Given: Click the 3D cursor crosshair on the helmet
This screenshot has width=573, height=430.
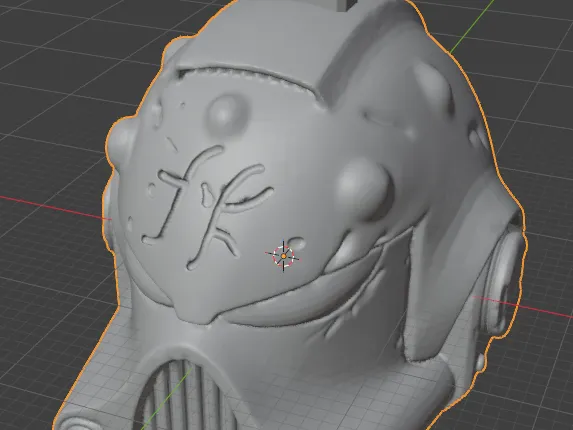Looking at the screenshot, I should click(284, 256).
